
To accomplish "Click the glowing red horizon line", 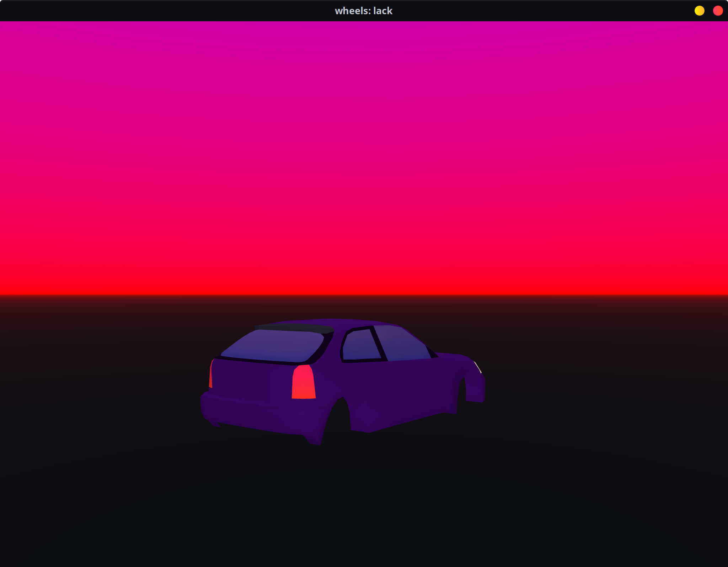I will click(364, 293).
